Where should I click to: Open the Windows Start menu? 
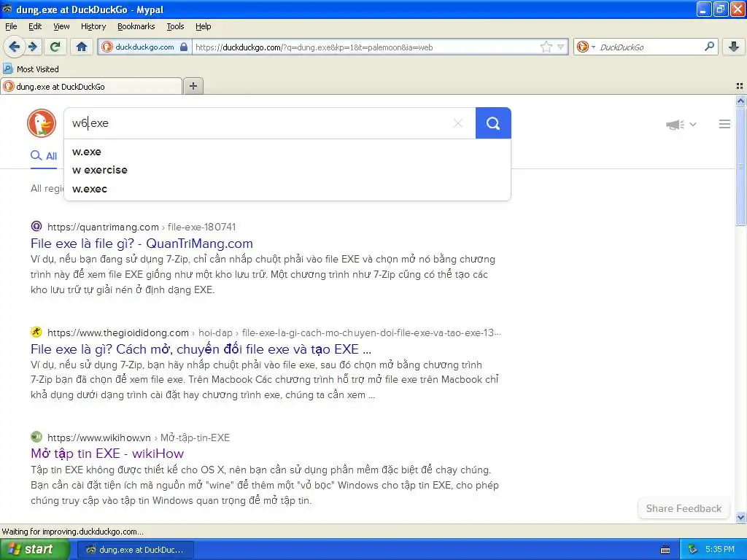coord(34,549)
